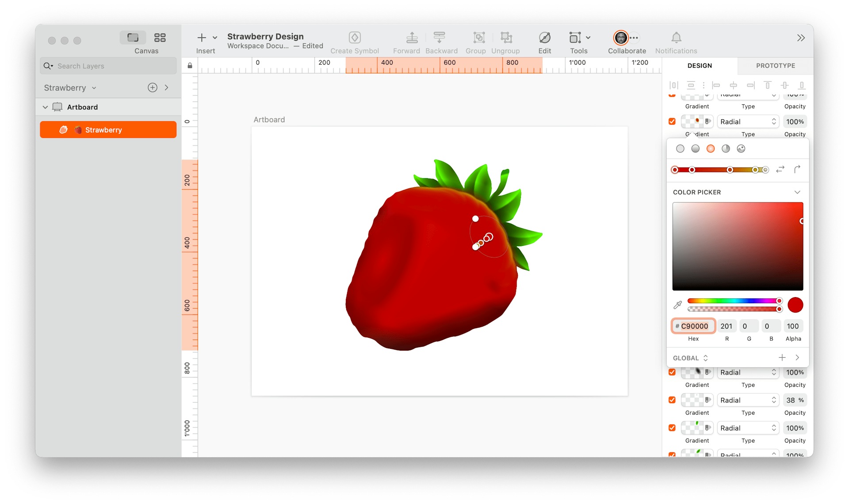Switch to the PROTOTYPE tab
This screenshot has width=849, height=504.
click(775, 65)
